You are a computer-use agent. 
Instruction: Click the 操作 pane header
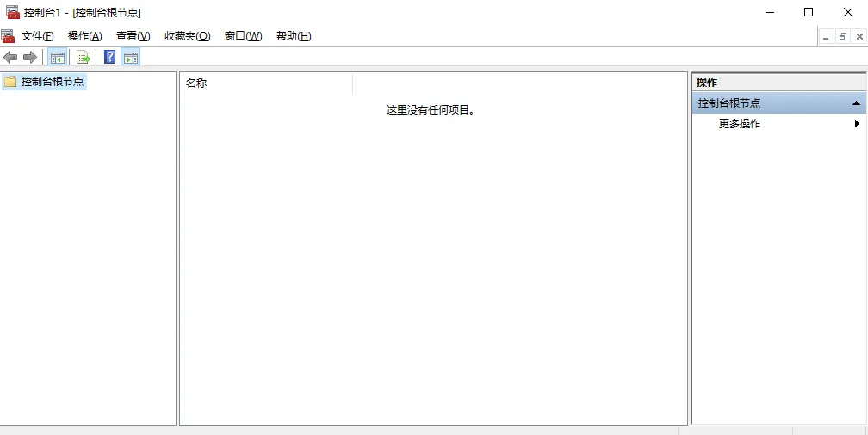778,83
